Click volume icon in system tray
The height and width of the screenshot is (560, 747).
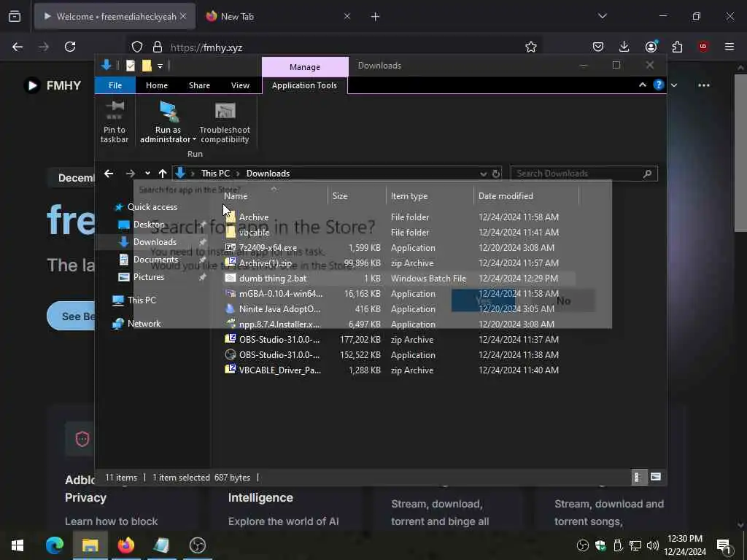pyautogui.click(x=653, y=545)
